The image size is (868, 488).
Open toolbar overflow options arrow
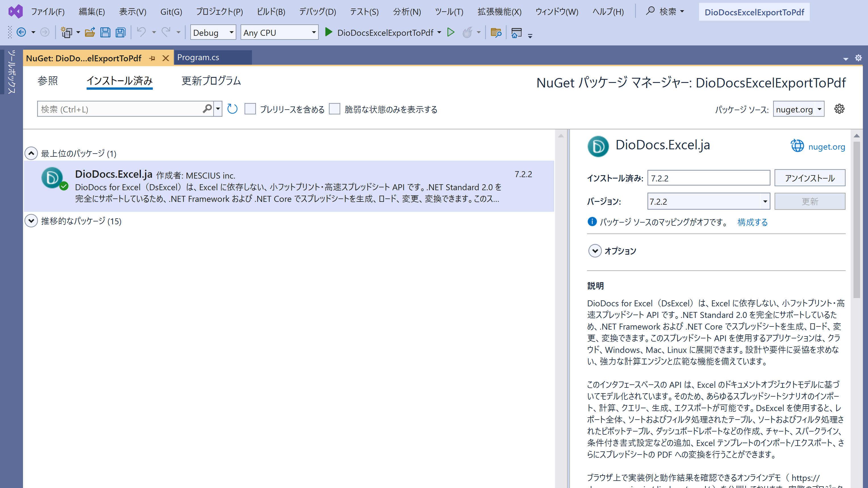530,36
